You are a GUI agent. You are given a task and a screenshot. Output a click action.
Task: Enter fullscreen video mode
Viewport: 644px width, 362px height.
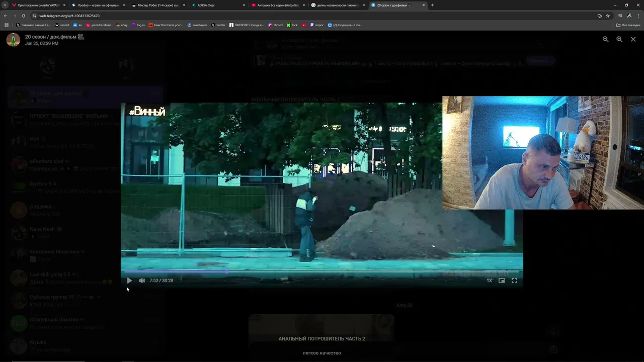coord(514,281)
